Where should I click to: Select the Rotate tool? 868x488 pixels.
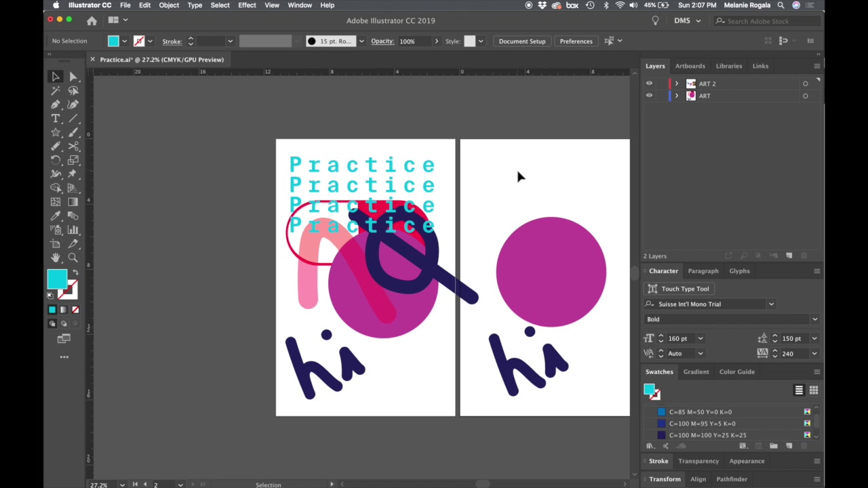coord(56,160)
